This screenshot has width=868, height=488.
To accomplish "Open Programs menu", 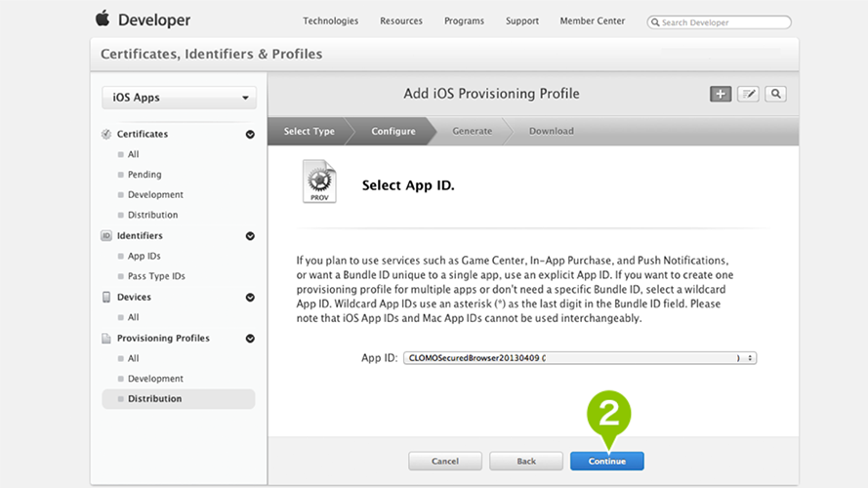I will coord(464,21).
